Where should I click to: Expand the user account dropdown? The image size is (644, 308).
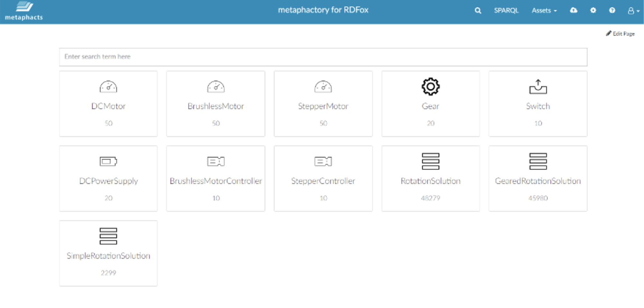pos(633,11)
